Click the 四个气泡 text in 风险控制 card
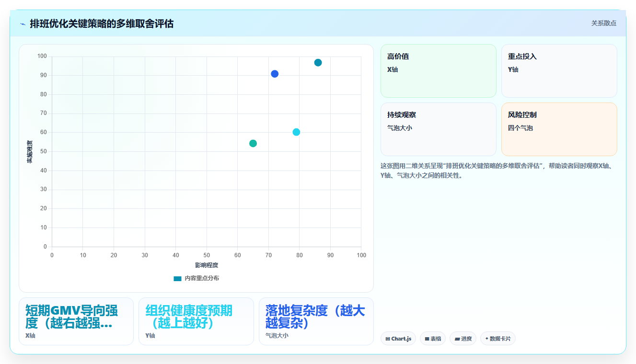 (x=520, y=128)
